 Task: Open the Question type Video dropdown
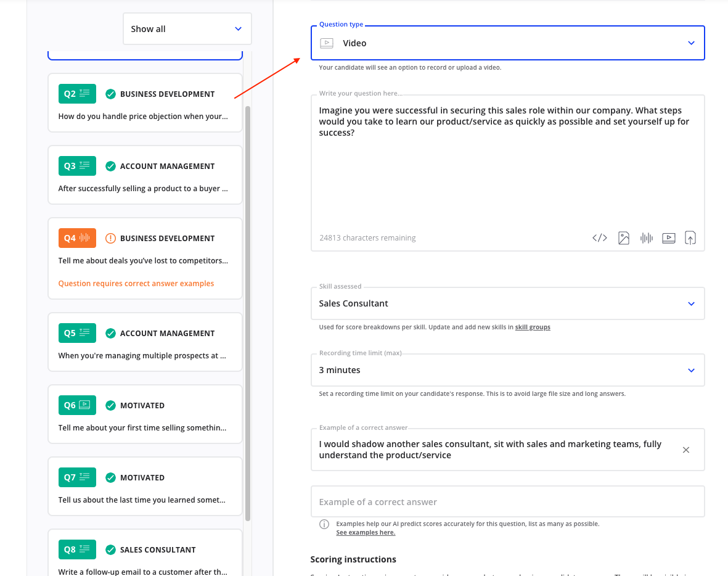point(507,43)
